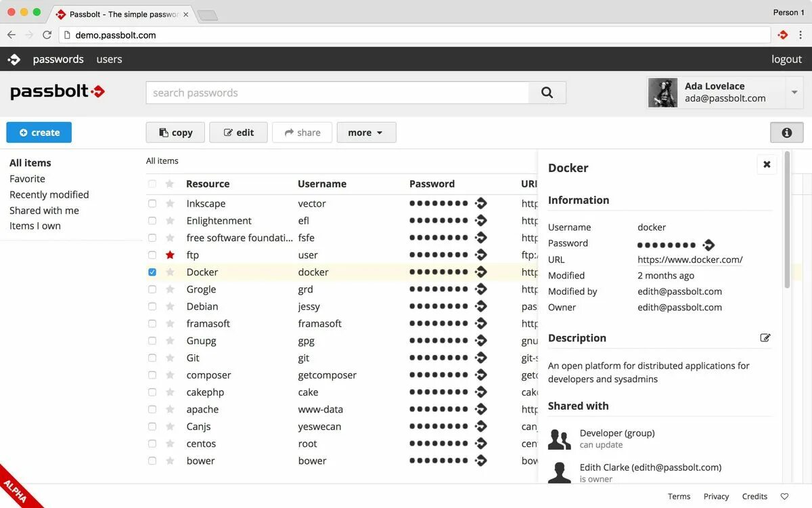Check the composer row checkbox
This screenshot has width=812, height=508.
click(152, 375)
